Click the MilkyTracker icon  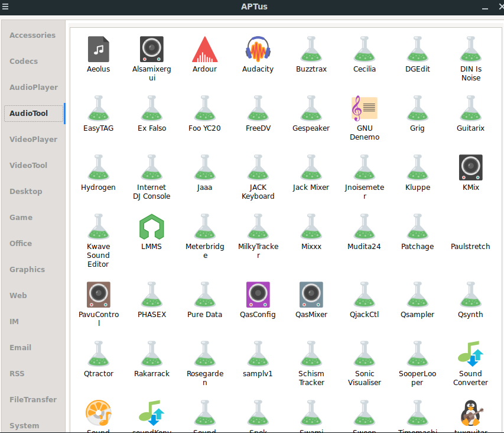258,227
